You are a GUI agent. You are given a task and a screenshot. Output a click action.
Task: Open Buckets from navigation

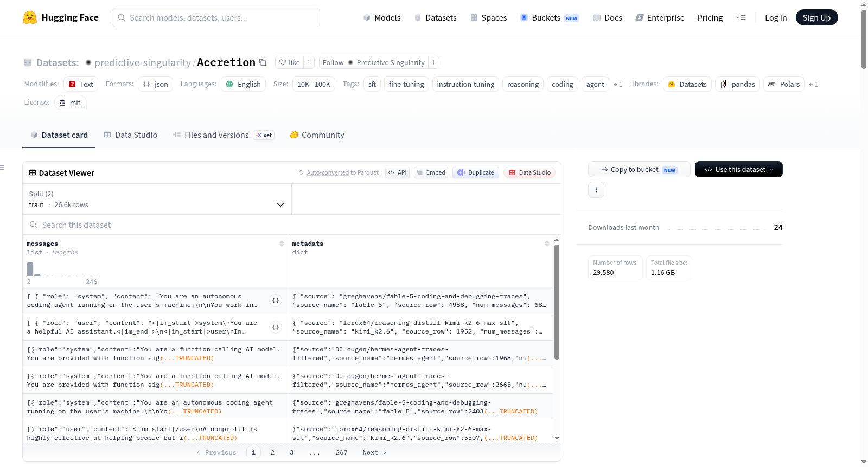[550, 17]
